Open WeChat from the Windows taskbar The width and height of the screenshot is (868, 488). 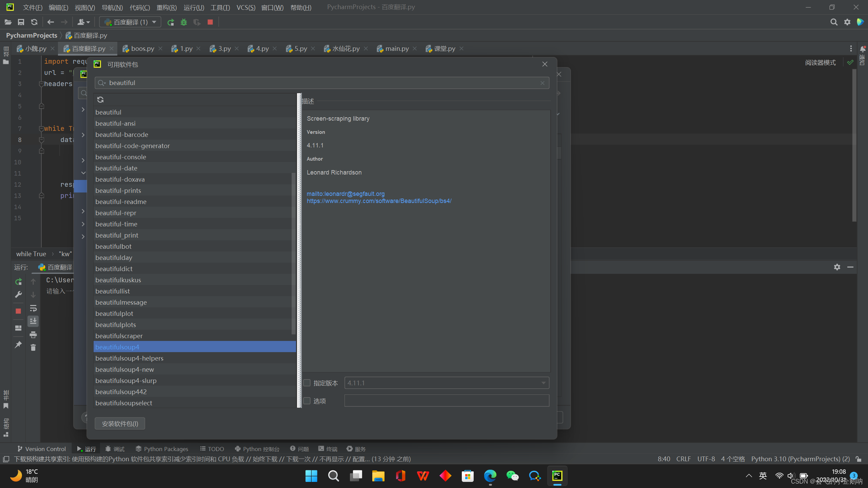coord(512,476)
